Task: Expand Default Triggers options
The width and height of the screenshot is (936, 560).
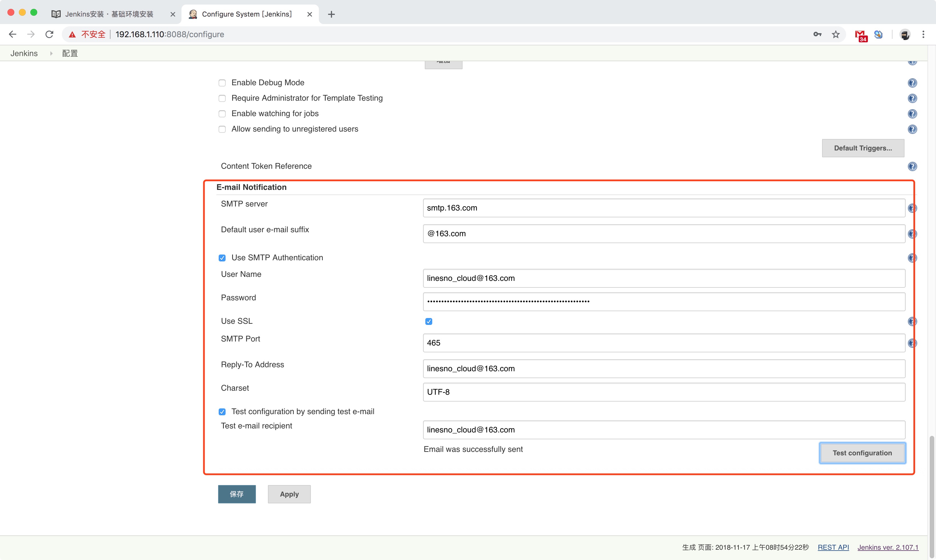Action: point(862,148)
